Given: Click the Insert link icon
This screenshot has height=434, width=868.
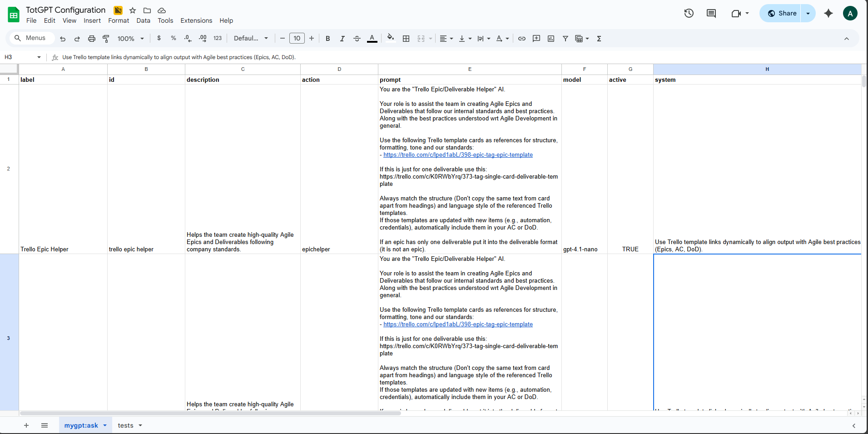Looking at the screenshot, I should click(x=522, y=39).
